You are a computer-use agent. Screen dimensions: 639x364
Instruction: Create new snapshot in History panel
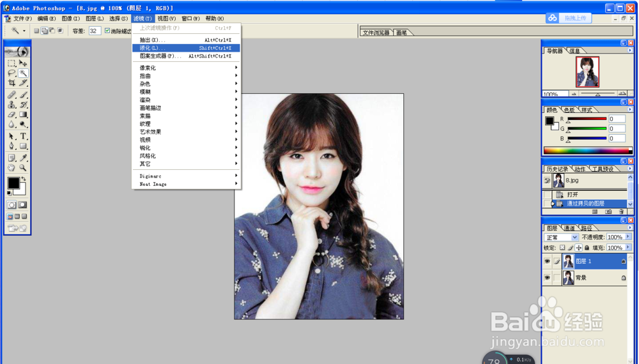point(608,212)
